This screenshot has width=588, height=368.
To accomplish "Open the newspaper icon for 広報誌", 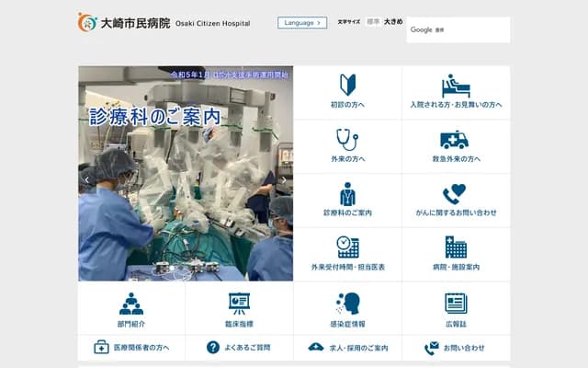I will pos(456,304).
